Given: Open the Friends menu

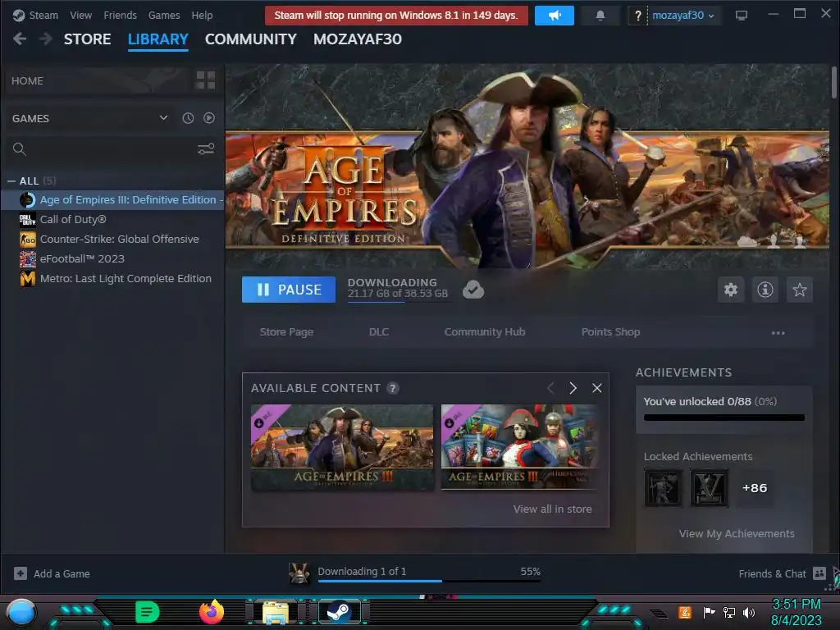Looking at the screenshot, I should point(120,16).
